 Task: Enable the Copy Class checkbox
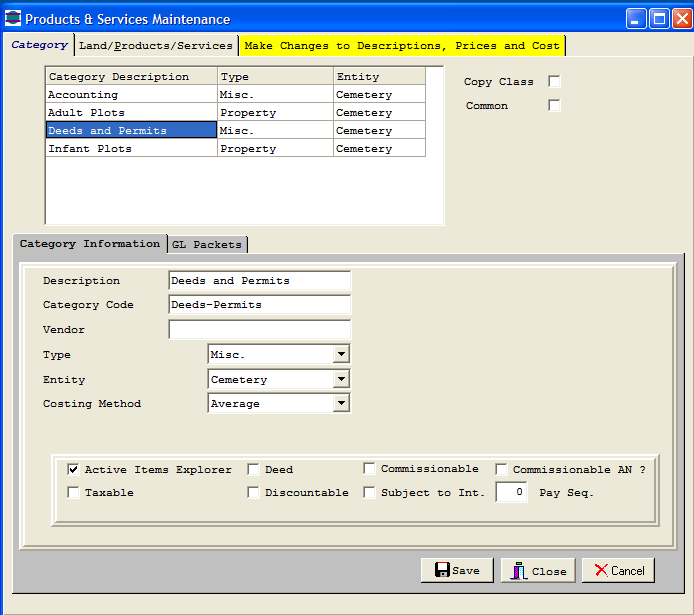[x=554, y=82]
